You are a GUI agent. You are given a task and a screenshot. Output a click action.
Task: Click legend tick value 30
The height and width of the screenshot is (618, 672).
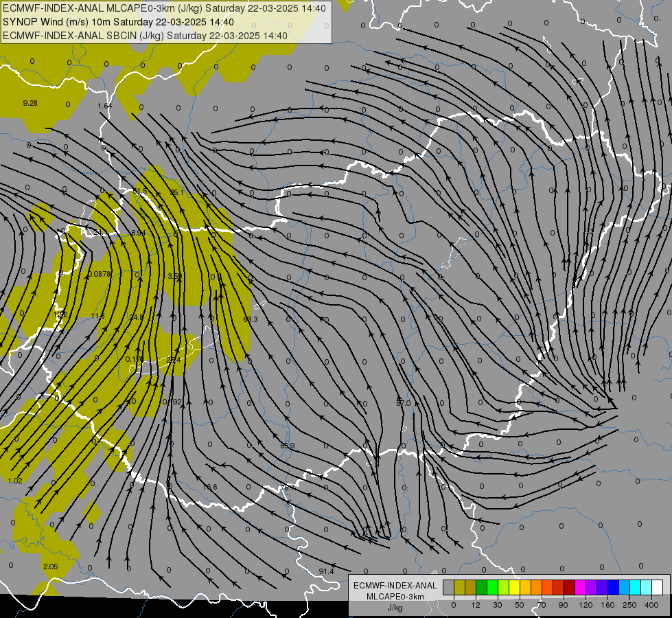498,605
